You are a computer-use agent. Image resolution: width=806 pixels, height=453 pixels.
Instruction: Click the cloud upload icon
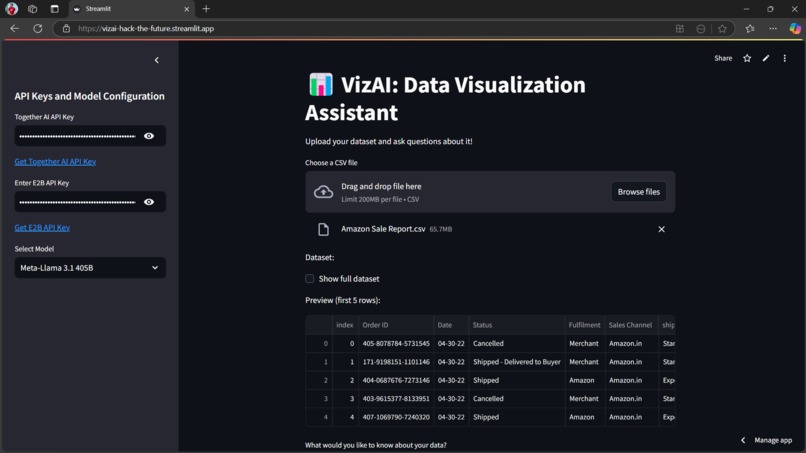point(323,192)
